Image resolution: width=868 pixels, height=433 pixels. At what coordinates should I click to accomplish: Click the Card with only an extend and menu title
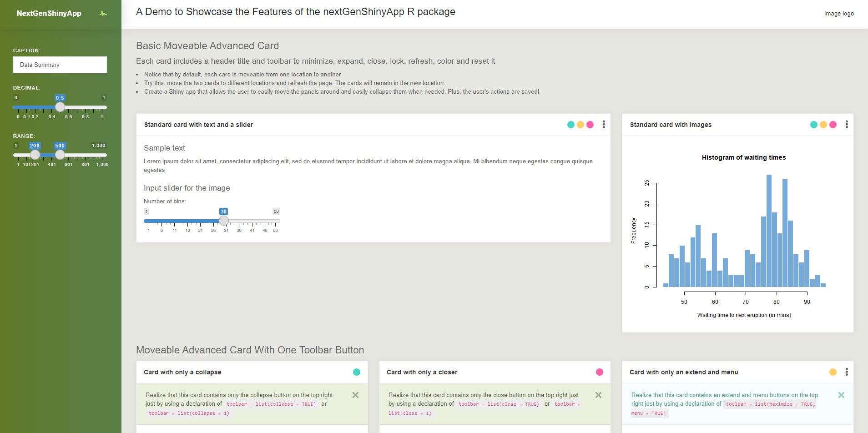tap(684, 372)
